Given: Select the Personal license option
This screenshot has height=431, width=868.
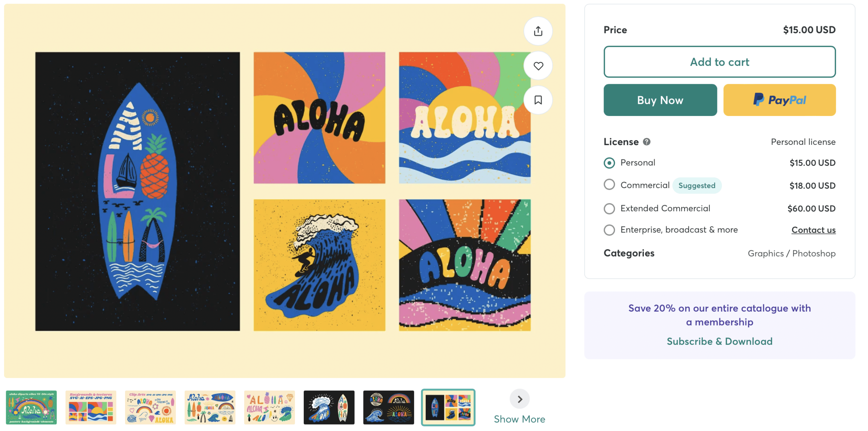Looking at the screenshot, I should 609,163.
